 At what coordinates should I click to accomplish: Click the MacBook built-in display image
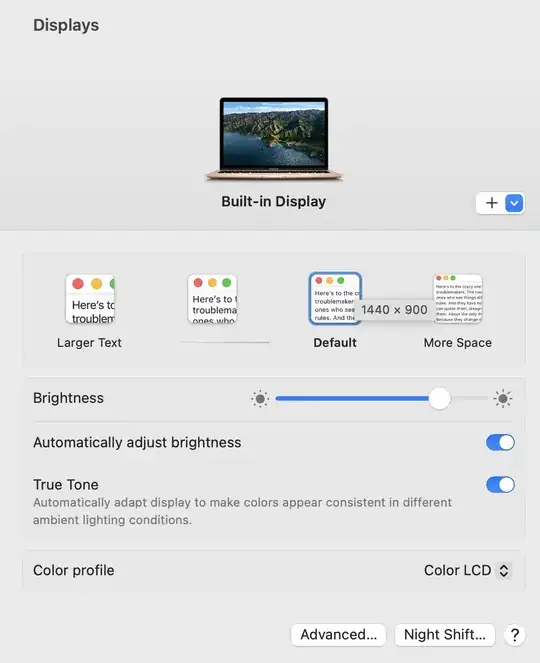pos(274,139)
